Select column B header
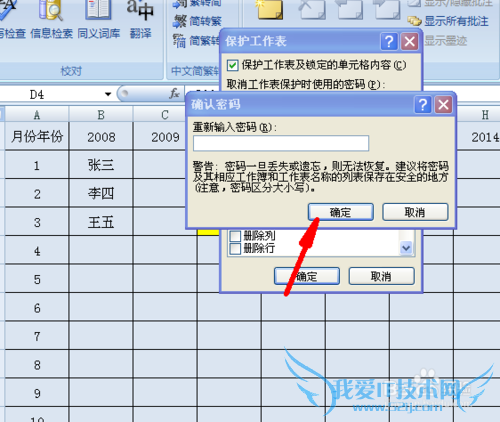This screenshot has width=500, height=422. pos(101,114)
